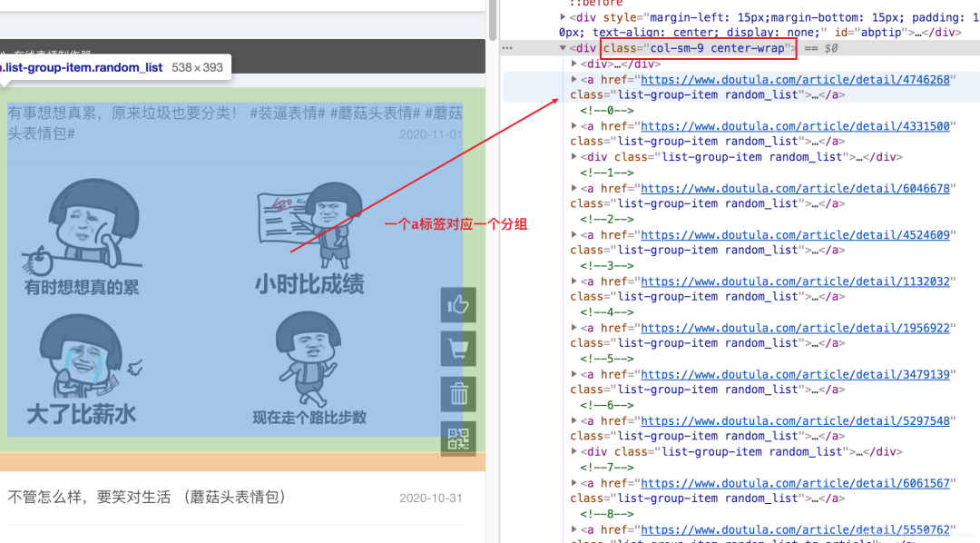Click the 现在走个路比步数 meme image
Image resolution: width=980 pixels, height=543 pixels.
point(309,369)
